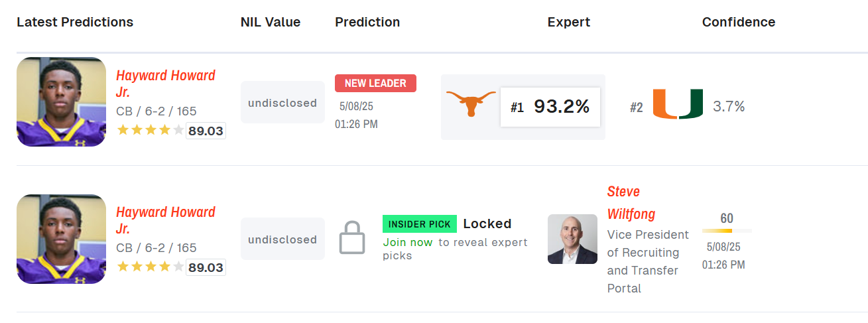Click undisclosed NIL value in first row
The height and width of the screenshot is (323, 868).
[282, 103]
